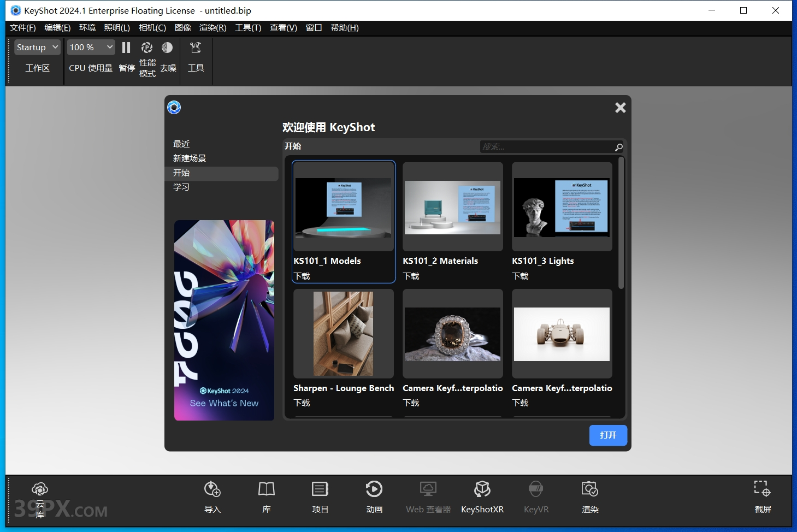
Task: Expand the Startup workspace dropdown
Action: click(37, 48)
